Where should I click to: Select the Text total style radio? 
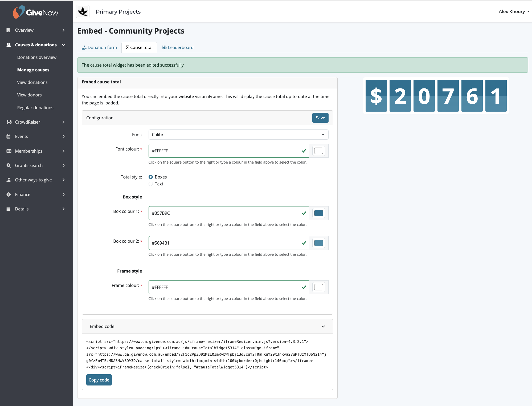click(x=151, y=184)
